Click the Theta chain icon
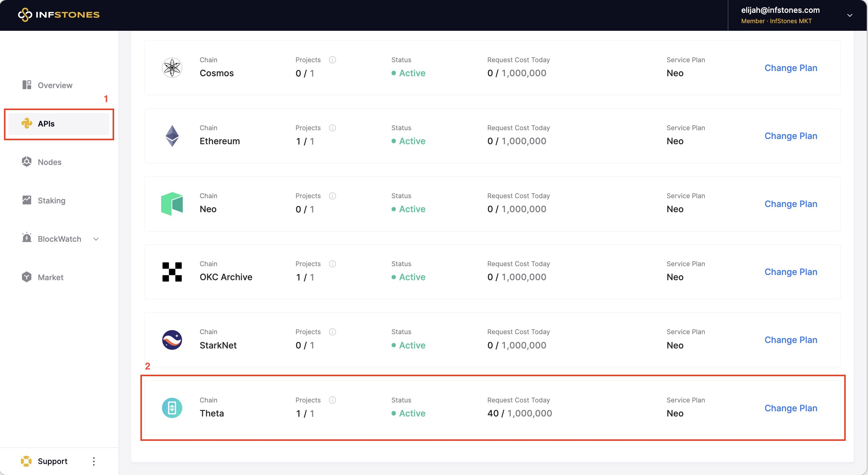This screenshot has width=868, height=475. click(x=172, y=408)
